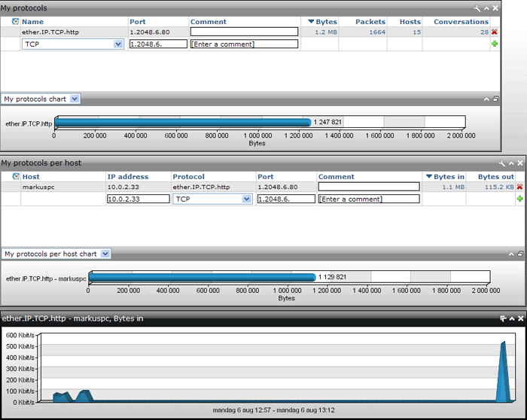The image size is (527, 420).
Task: Open TCP protocol dropdown in per host table
Action: 247,199
